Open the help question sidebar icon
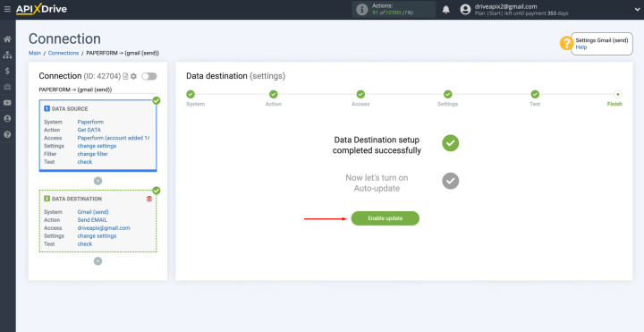 [7, 135]
